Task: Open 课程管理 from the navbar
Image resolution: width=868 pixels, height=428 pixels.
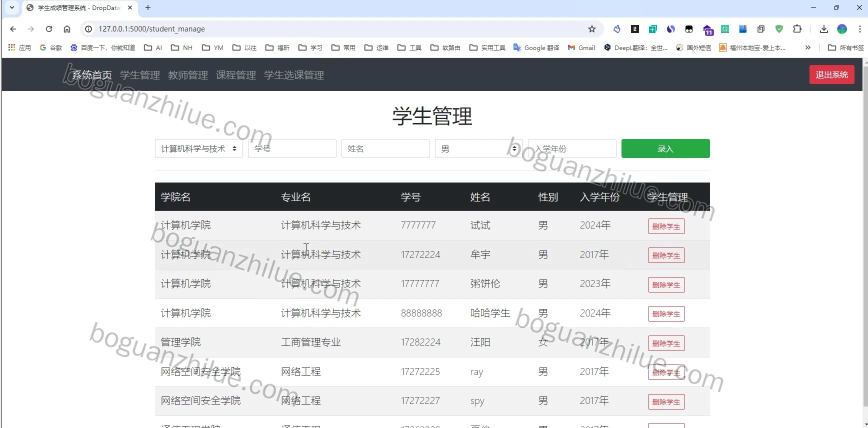Action: pos(236,75)
